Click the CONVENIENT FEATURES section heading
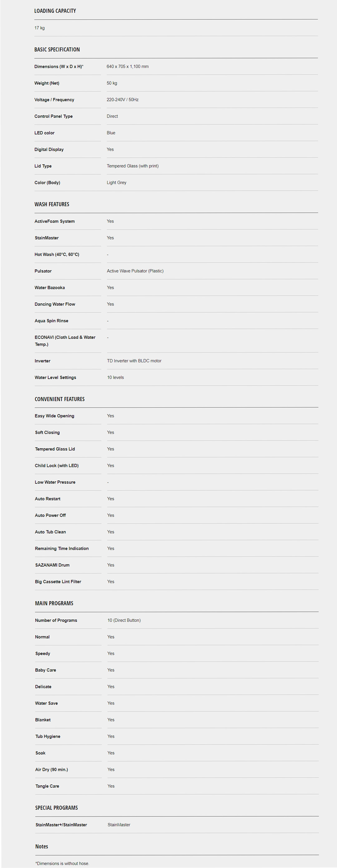 (x=60, y=399)
